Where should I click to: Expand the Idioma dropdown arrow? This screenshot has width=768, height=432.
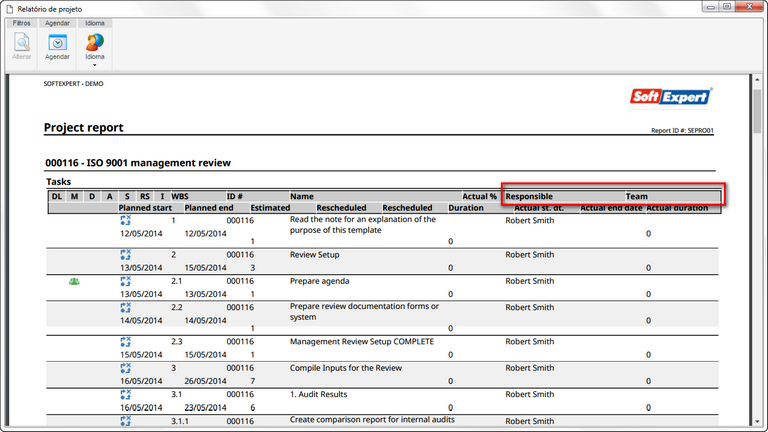(95, 65)
